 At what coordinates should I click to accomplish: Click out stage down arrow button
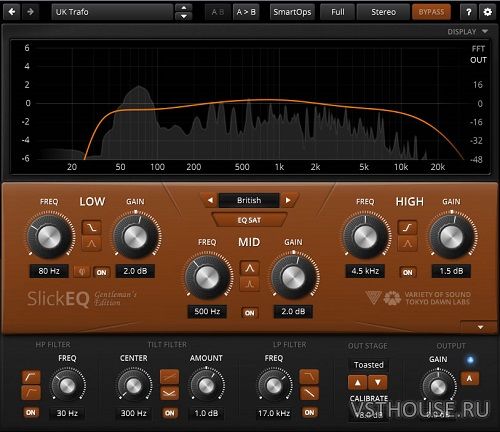click(x=378, y=382)
